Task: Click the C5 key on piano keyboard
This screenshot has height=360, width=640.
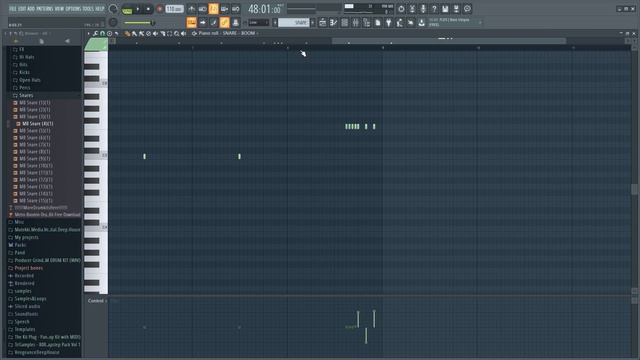Action: click(x=96, y=156)
